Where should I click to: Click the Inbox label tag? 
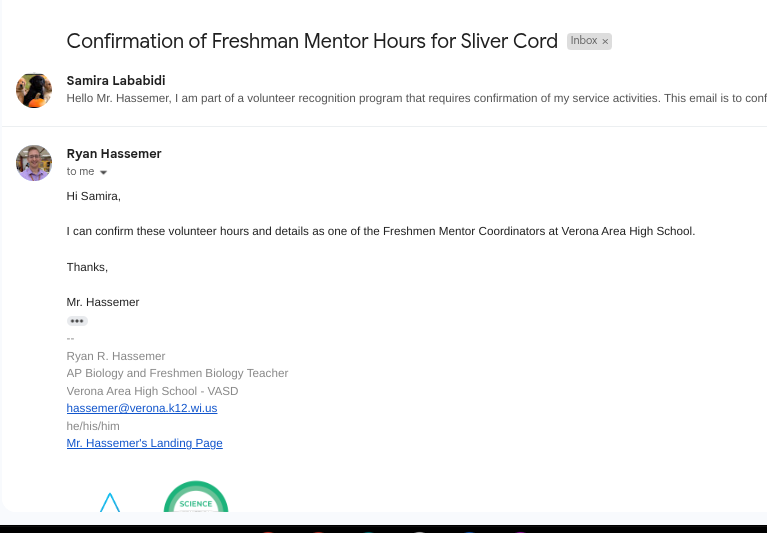pyautogui.click(x=584, y=41)
